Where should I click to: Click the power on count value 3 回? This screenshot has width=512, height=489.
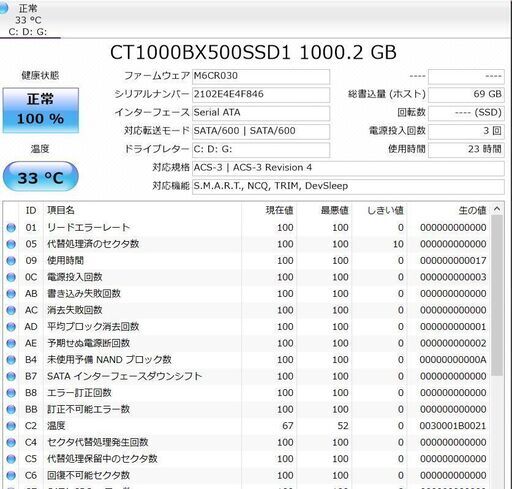coord(466,131)
